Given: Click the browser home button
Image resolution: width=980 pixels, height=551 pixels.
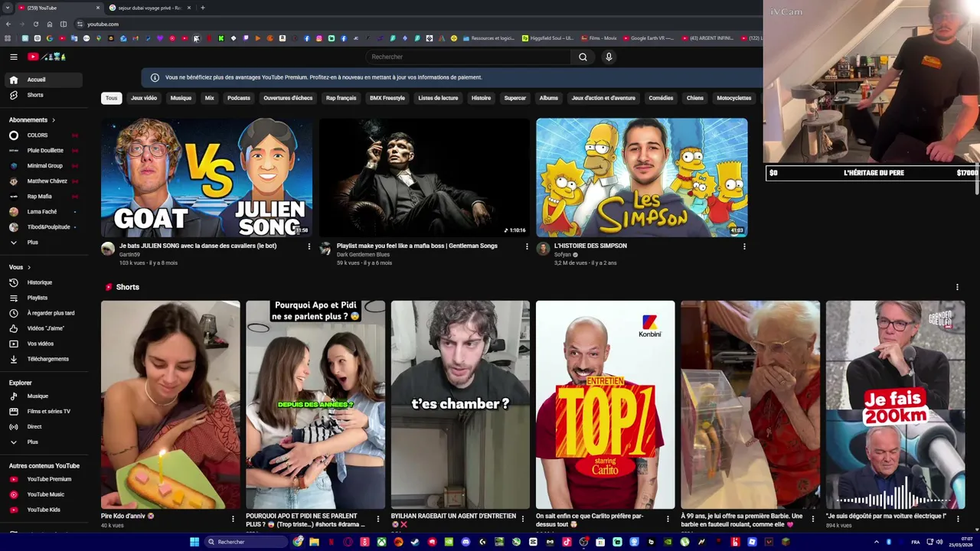Looking at the screenshot, I should tap(50, 24).
